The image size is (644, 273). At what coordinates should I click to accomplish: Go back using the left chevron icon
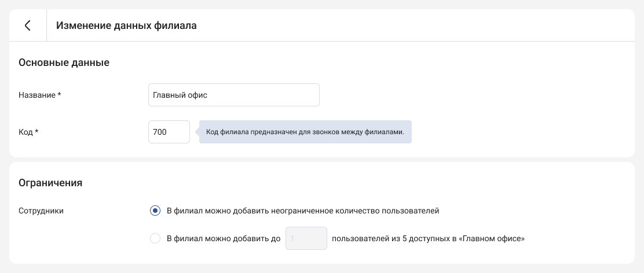28,25
